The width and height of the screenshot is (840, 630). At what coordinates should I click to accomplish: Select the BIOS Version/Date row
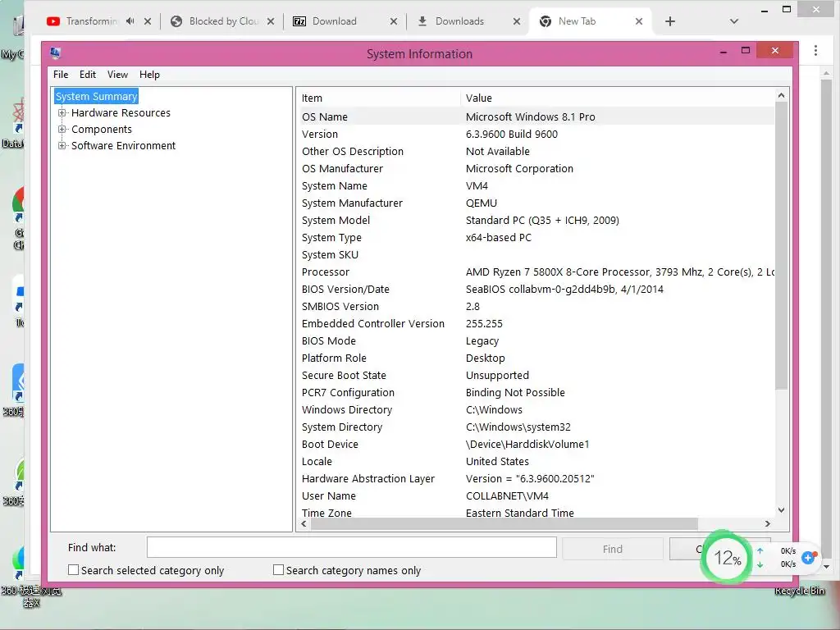pos(536,290)
